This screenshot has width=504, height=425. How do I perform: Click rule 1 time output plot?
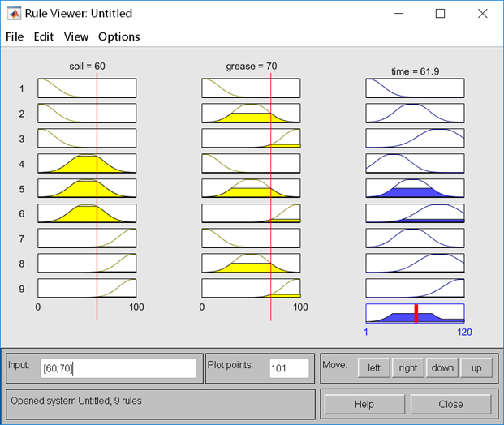tap(415, 88)
